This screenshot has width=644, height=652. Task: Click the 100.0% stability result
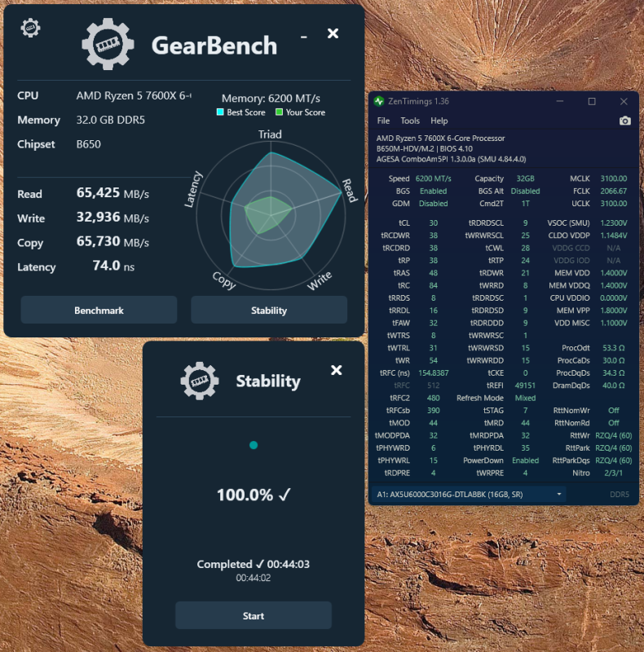[254, 495]
